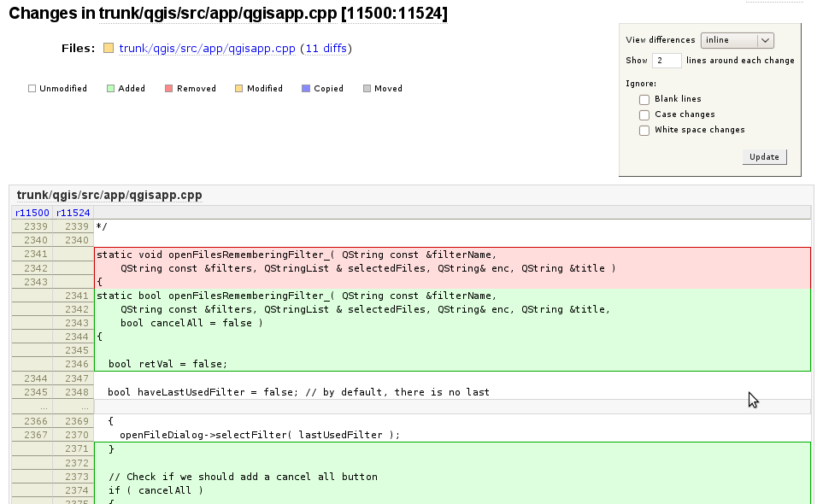This screenshot has height=504, width=817.
Task: Click the Unmodified legend white swatch
Action: click(x=32, y=89)
